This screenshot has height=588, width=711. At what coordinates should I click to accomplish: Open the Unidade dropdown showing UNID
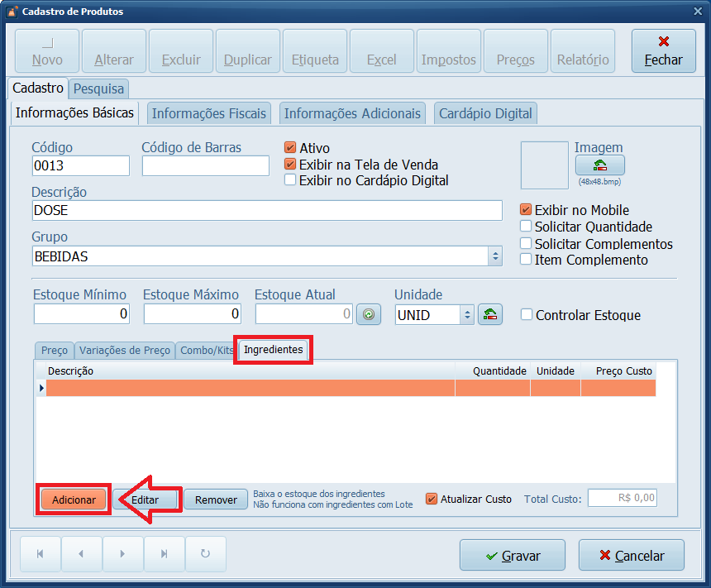(x=466, y=314)
